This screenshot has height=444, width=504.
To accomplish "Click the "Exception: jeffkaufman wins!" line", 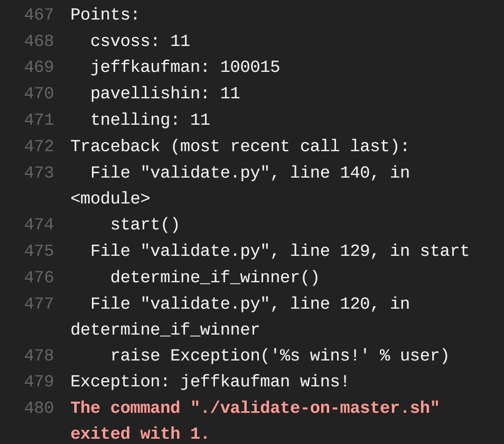I will pyautogui.click(x=210, y=382).
